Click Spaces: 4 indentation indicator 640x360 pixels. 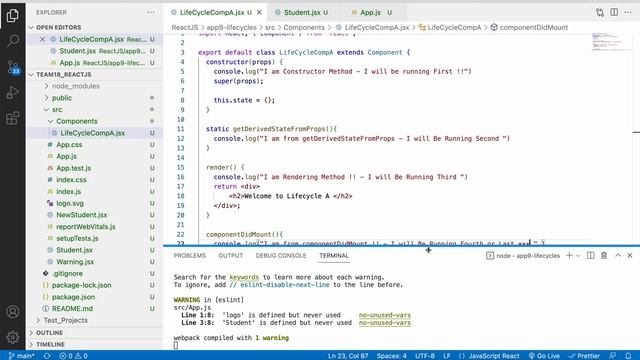(x=391, y=356)
